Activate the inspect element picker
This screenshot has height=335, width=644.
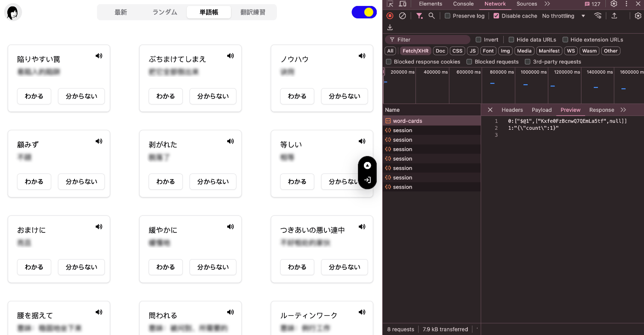pyautogui.click(x=390, y=4)
